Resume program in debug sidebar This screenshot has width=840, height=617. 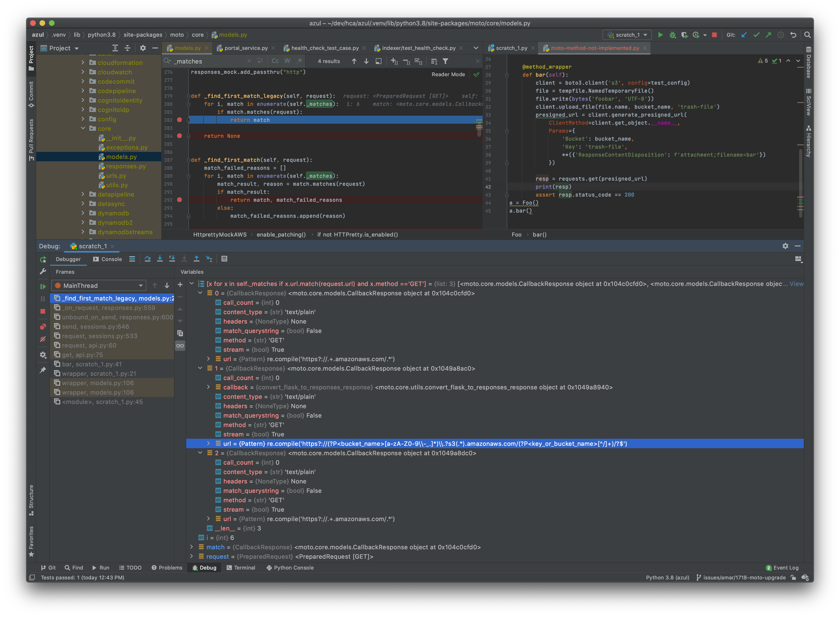(43, 286)
